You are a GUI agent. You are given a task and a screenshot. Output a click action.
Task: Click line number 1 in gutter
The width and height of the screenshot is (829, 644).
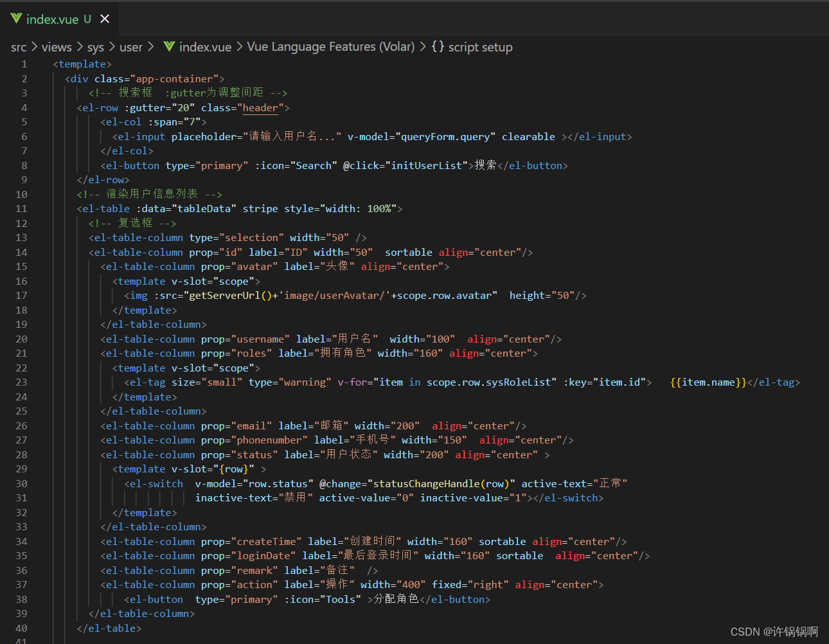24,64
